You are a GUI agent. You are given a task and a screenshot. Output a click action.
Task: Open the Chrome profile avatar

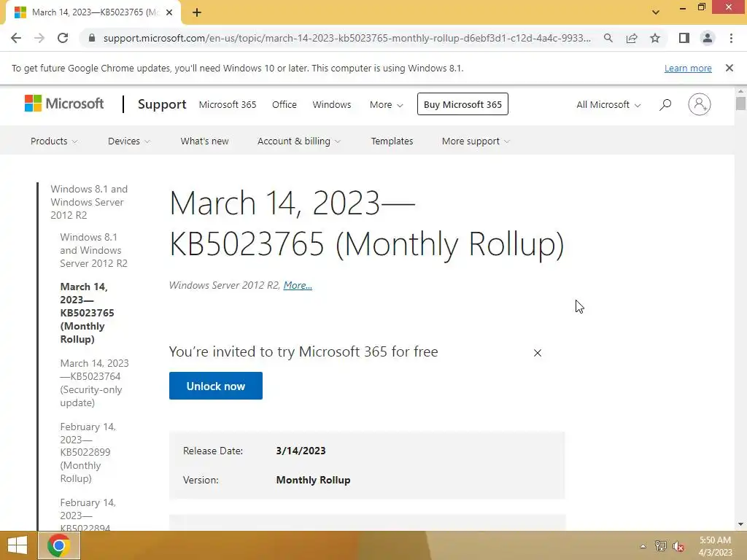708,38
